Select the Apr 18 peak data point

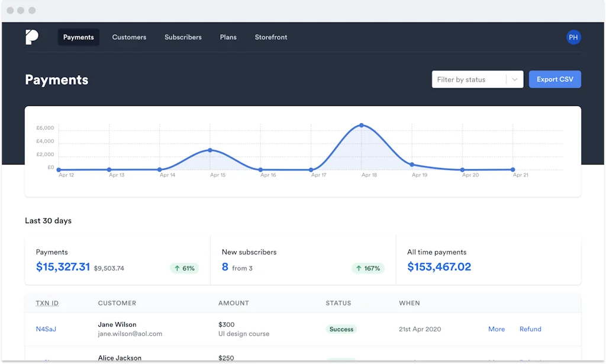[362, 125]
